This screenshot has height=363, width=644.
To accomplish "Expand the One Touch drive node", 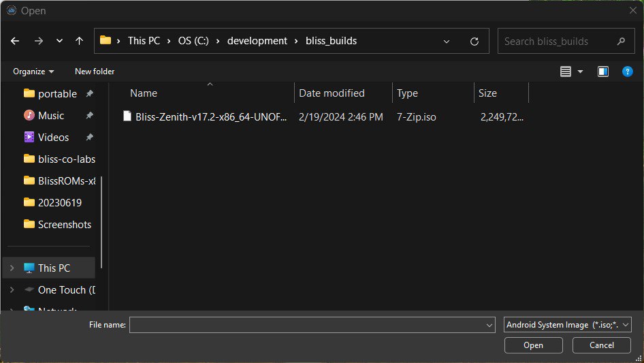I will pyautogui.click(x=12, y=290).
